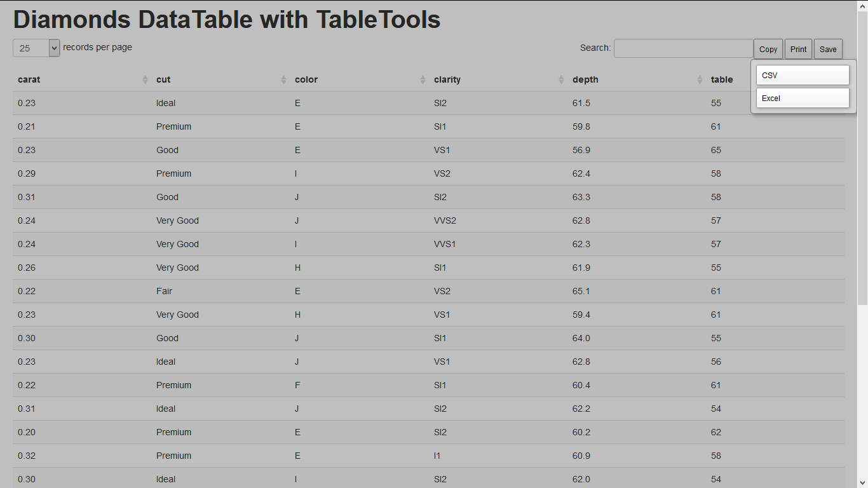Click the clarity column sort arrows

561,80
